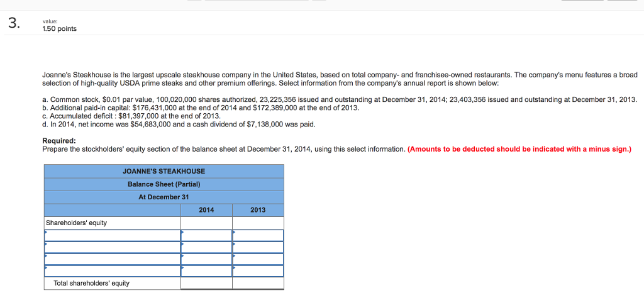
Task: Click the 'Shareholders' equity' row label
Action: [76, 223]
